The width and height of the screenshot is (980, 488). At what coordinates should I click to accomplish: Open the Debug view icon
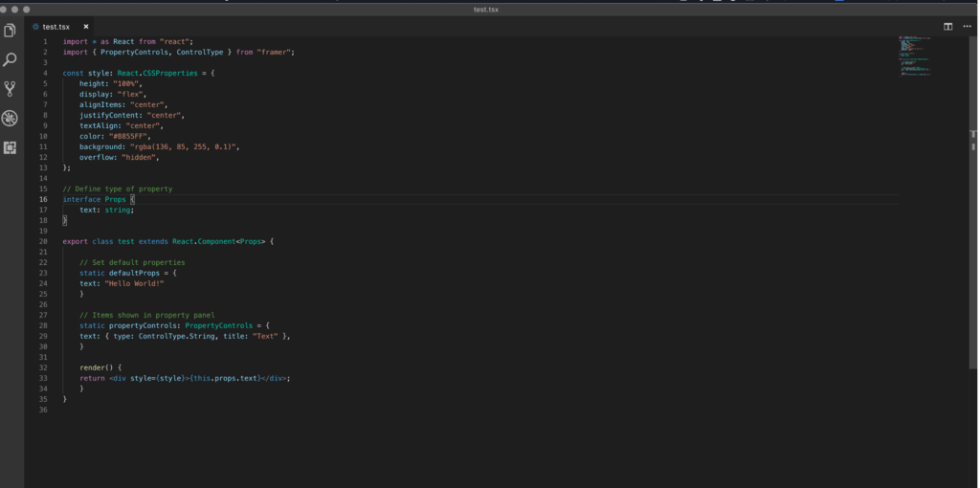(x=10, y=118)
